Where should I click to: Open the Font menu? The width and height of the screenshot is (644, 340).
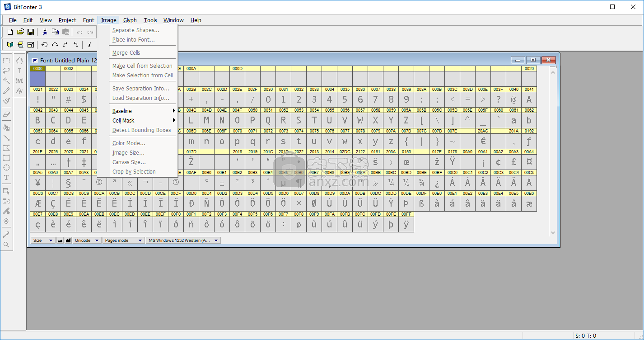pyautogui.click(x=89, y=20)
